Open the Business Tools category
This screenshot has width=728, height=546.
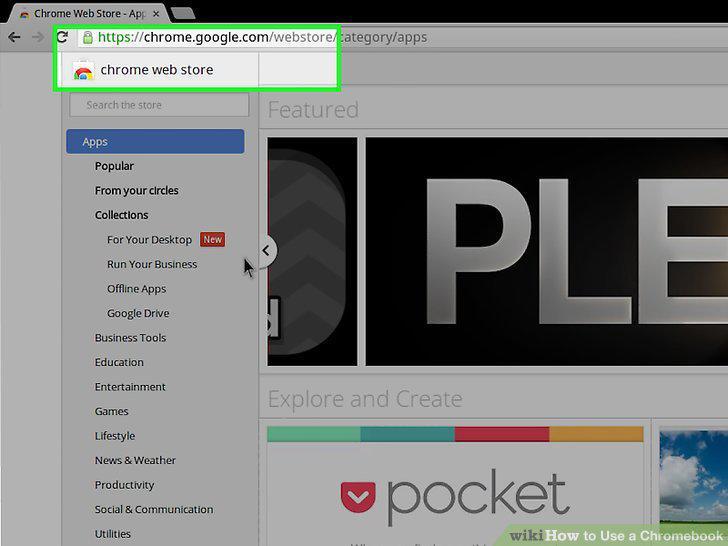(x=130, y=338)
